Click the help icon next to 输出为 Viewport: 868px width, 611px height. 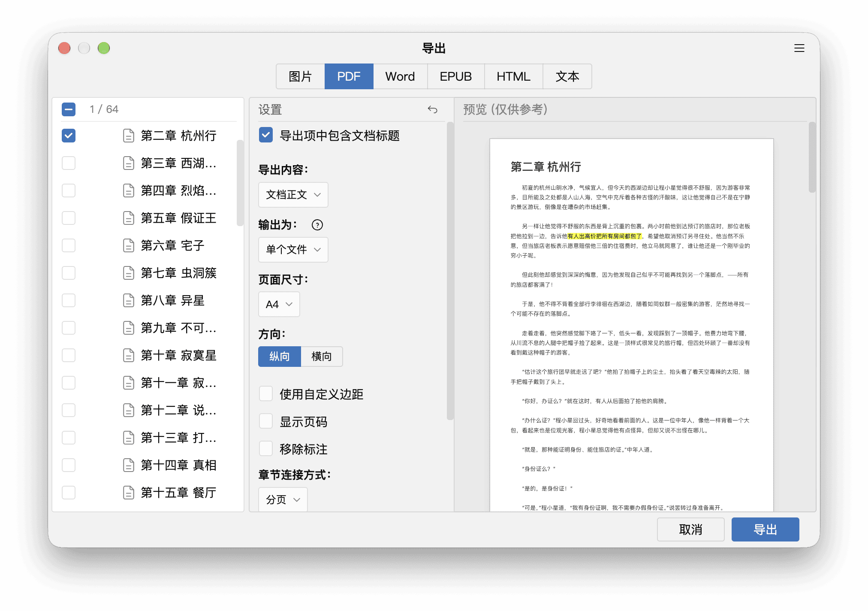(317, 225)
